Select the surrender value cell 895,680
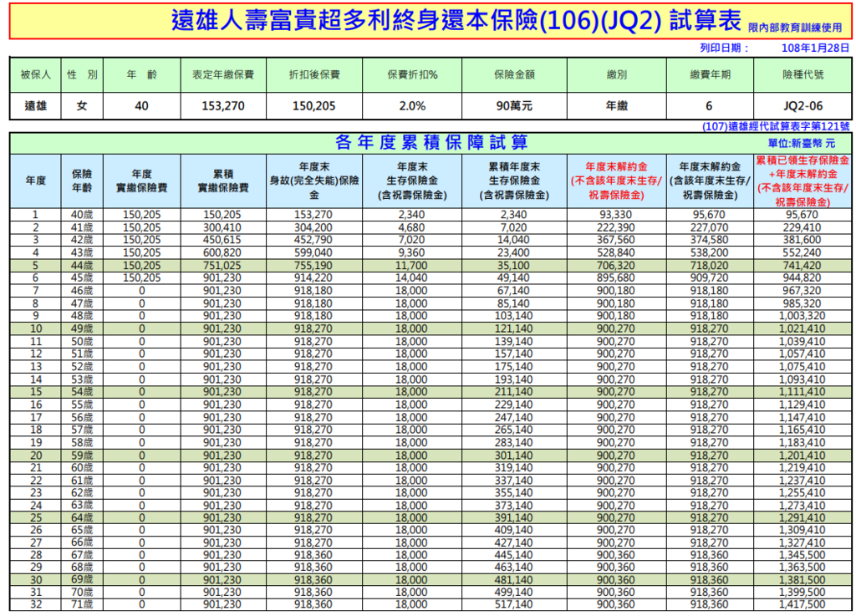 616,277
